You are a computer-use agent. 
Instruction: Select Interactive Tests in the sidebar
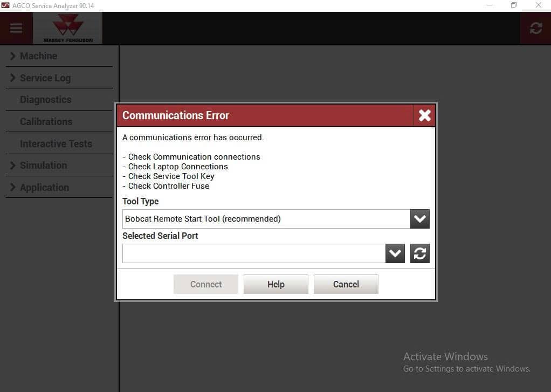[56, 143]
